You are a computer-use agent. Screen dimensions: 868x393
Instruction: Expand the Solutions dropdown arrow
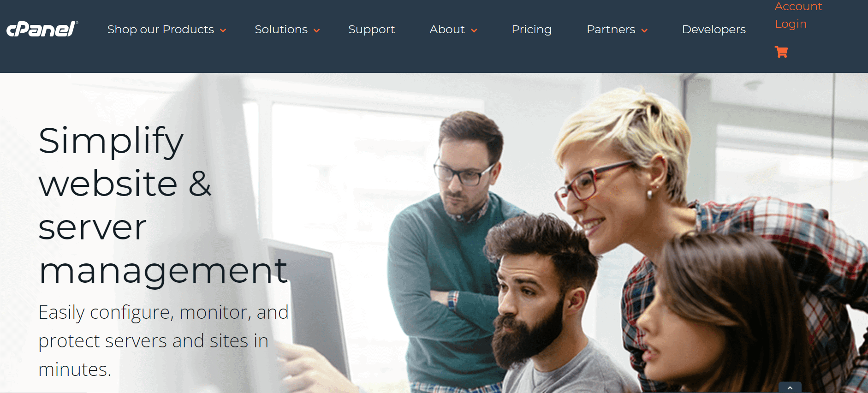pos(316,30)
